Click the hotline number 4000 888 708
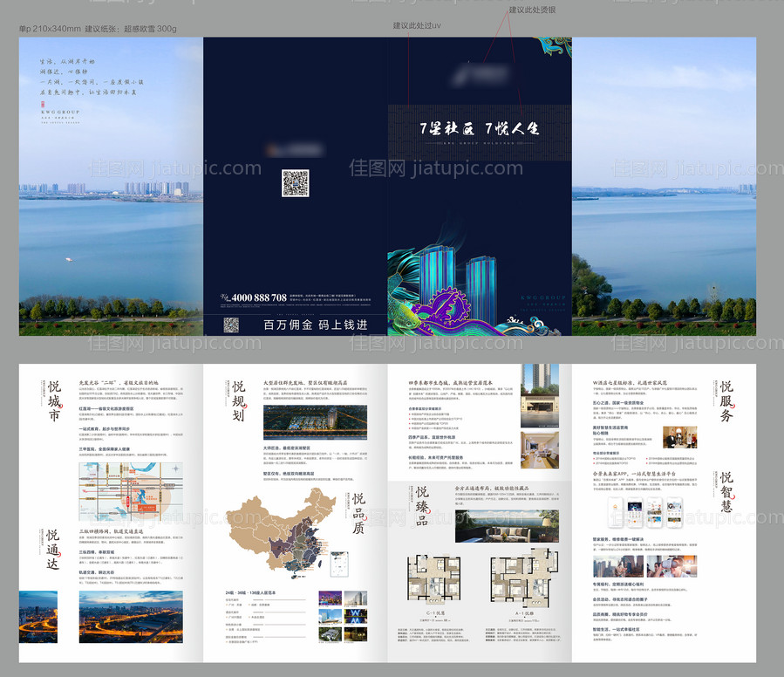The height and width of the screenshot is (677, 784). pos(247,297)
